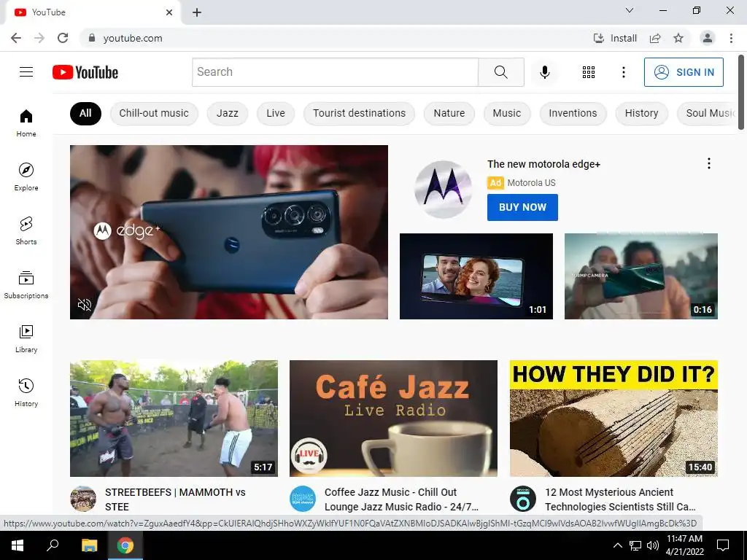
Task: Select the All filter chip
Action: (x=85, y=113)
